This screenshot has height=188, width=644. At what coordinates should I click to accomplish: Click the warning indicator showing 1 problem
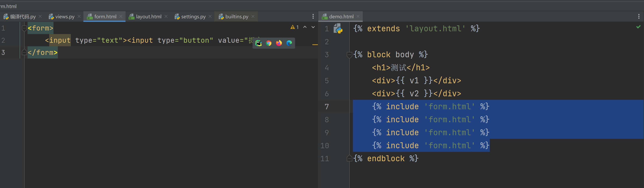[x=295, y=27]
